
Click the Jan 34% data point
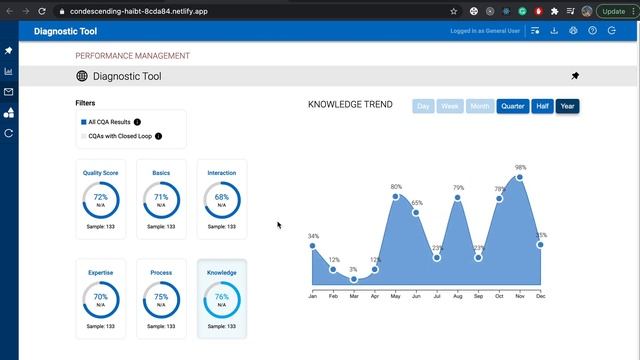[312, 246]
